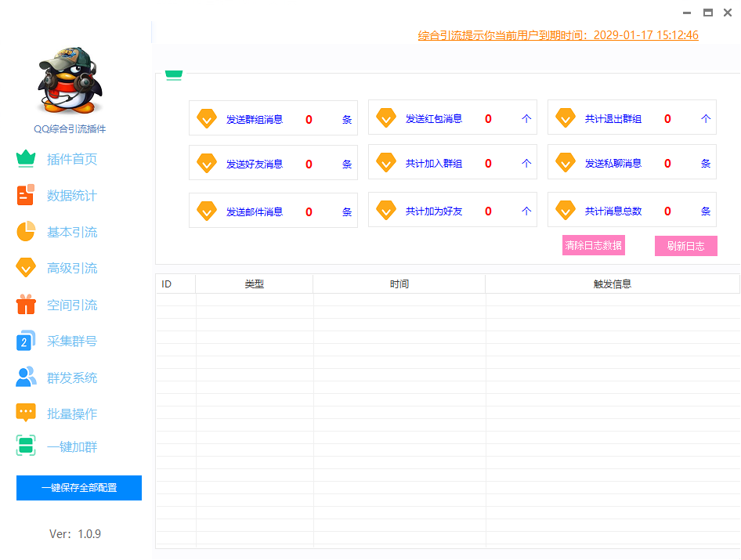Switch to the 空间引流 page
Screen dimensions: 741x560
72,305
